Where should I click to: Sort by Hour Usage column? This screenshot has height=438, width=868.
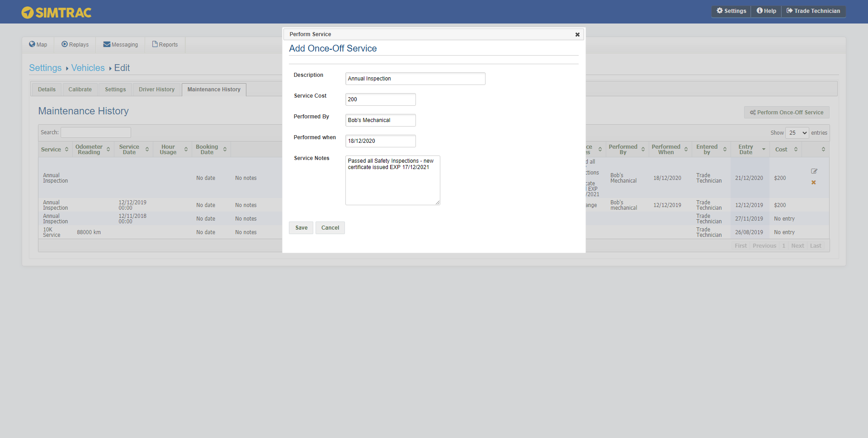[x=173, y=150]
